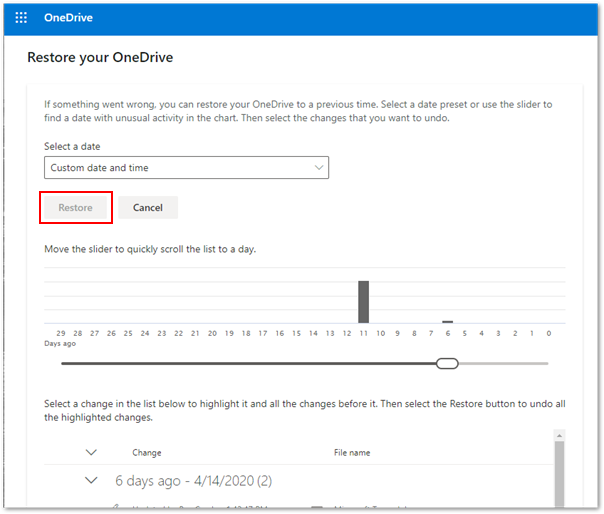
Task: Collapse the 6 days ago group chevron
Action: click(92, 480)
